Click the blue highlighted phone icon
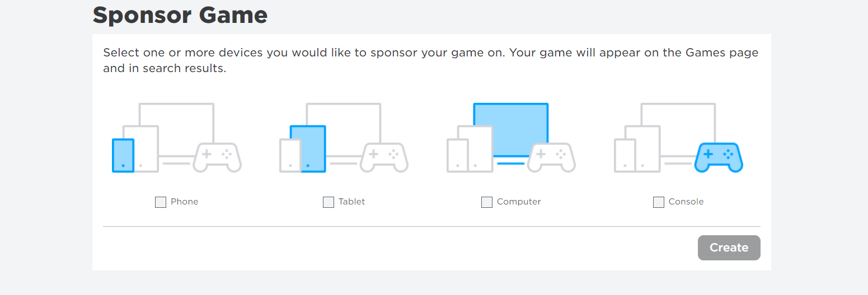The image size is (868, 295). [x=123, y=155]
